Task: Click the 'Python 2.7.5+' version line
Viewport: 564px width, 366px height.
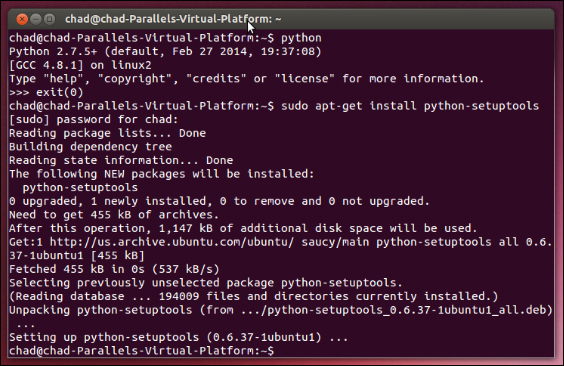Action: tap(165, 52)
